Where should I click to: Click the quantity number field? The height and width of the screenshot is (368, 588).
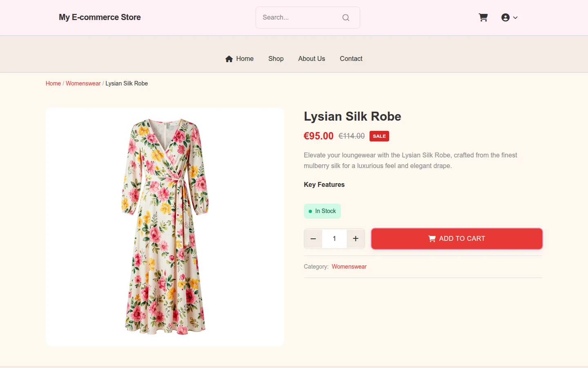(x=334, y=239)
